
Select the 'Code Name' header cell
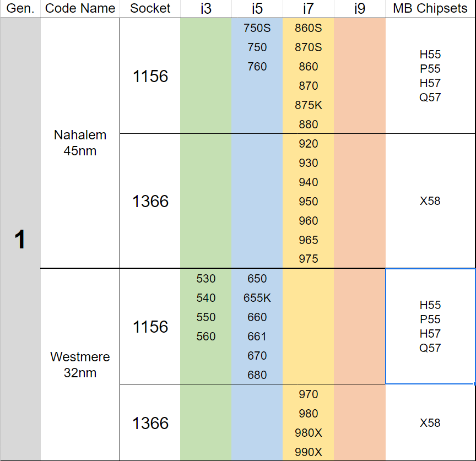tap(80, 8)
